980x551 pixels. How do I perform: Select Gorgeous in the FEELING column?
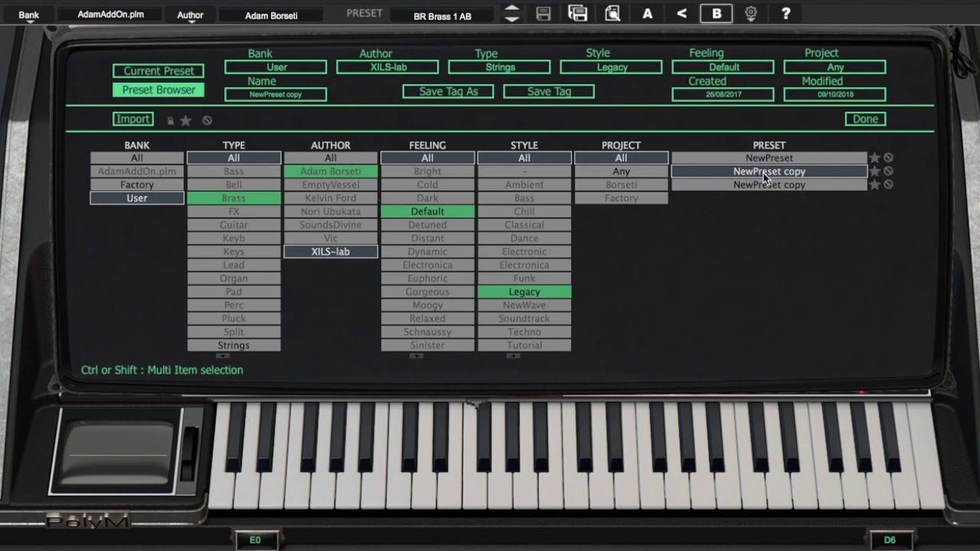[x=427, y=292]
